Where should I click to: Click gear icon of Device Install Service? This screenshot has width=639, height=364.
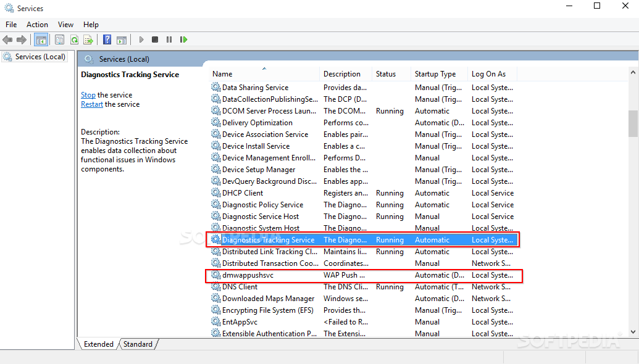(x=215, y=146)
